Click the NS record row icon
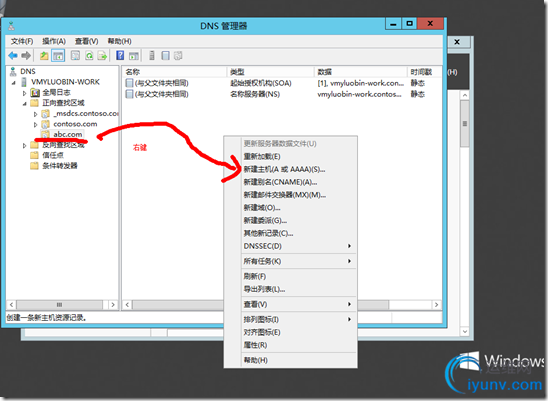Image resolution: width=548 pixels, height=401 pixels. [129, 94]
